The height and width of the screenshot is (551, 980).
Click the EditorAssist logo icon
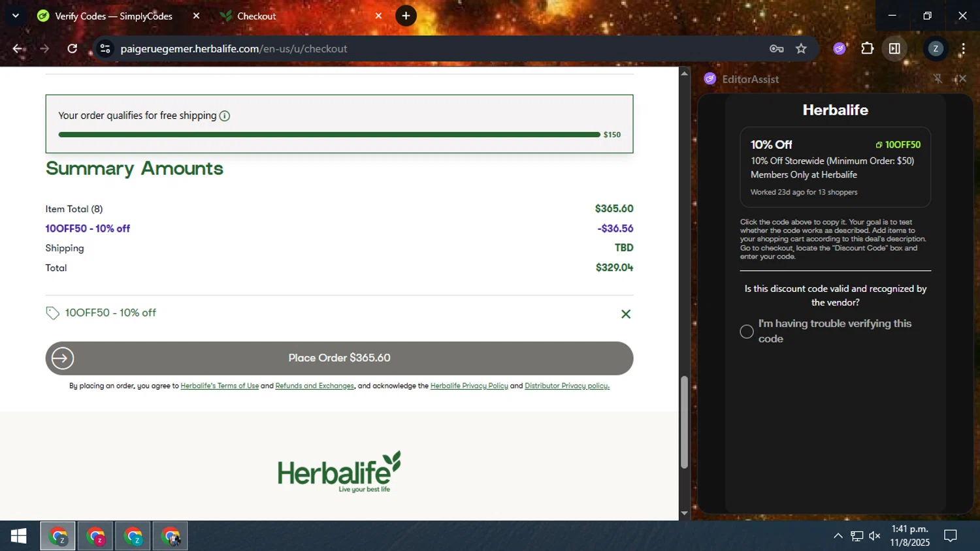click(x=710, y=79)
